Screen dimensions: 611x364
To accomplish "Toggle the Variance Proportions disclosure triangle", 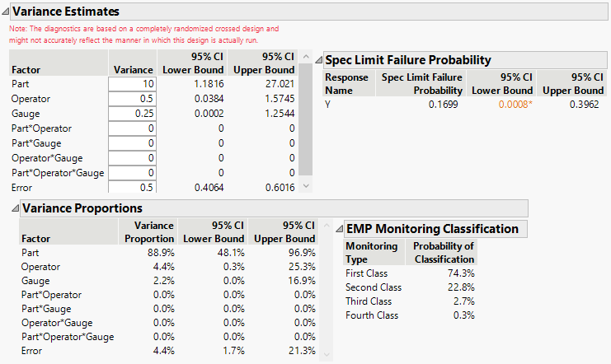I will 15,208.
